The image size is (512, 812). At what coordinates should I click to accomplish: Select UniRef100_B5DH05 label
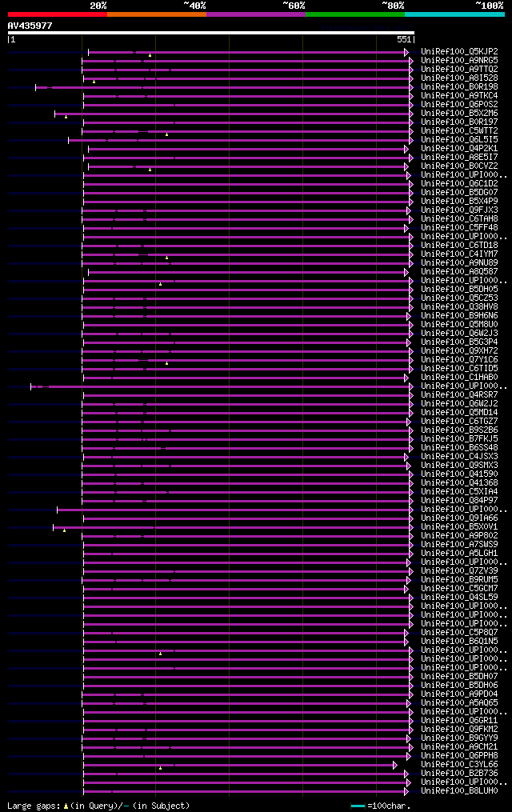(459, 290)
